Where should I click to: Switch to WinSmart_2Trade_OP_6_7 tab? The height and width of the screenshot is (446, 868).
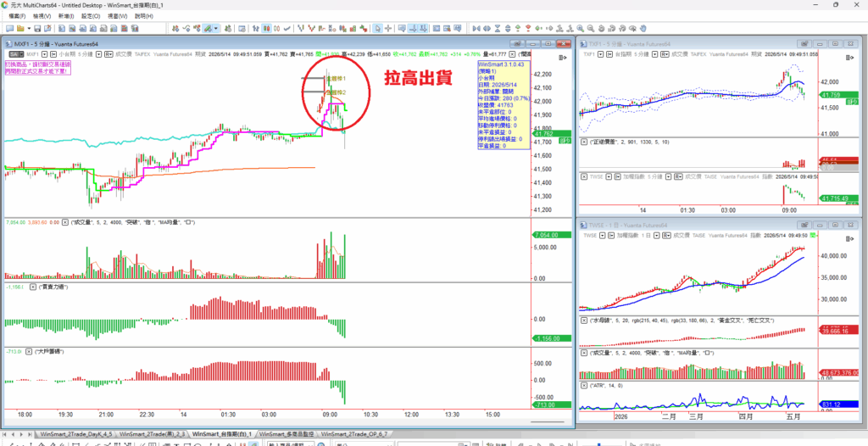coord(357,434)
